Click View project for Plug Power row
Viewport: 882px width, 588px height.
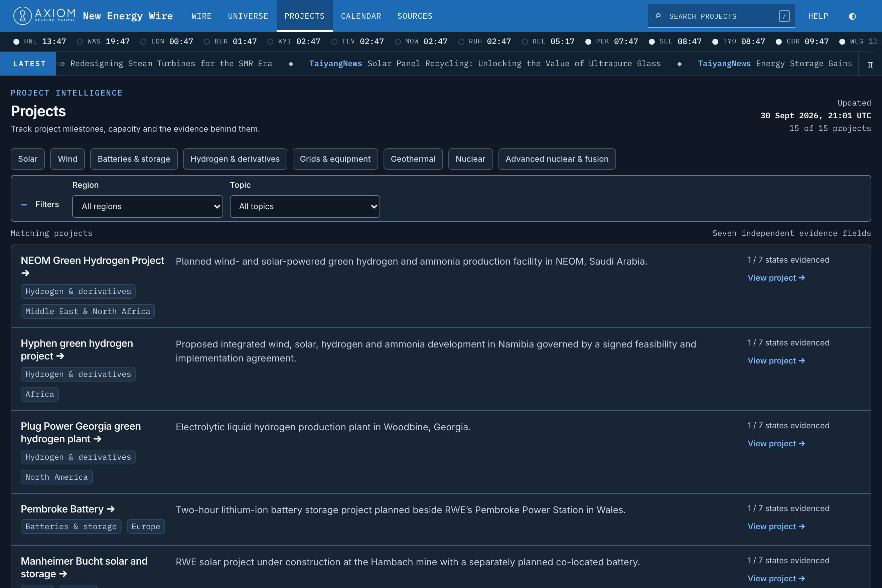pyautogui.click(x=776, y=444)
